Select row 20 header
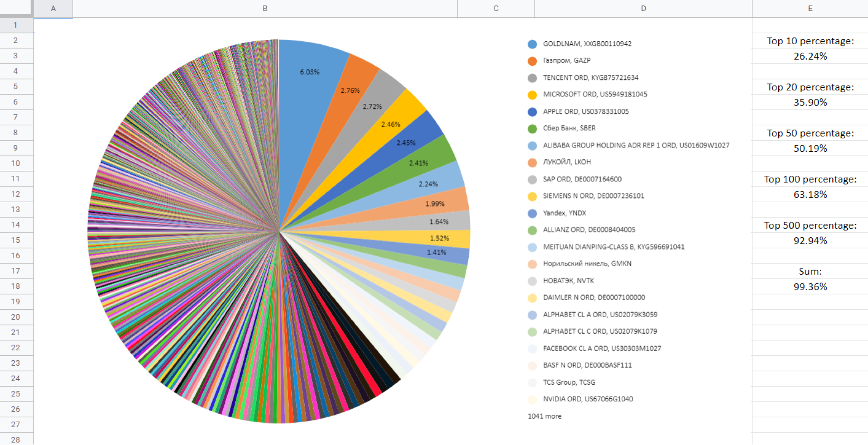The image size is (868, 445). [16, 317]
